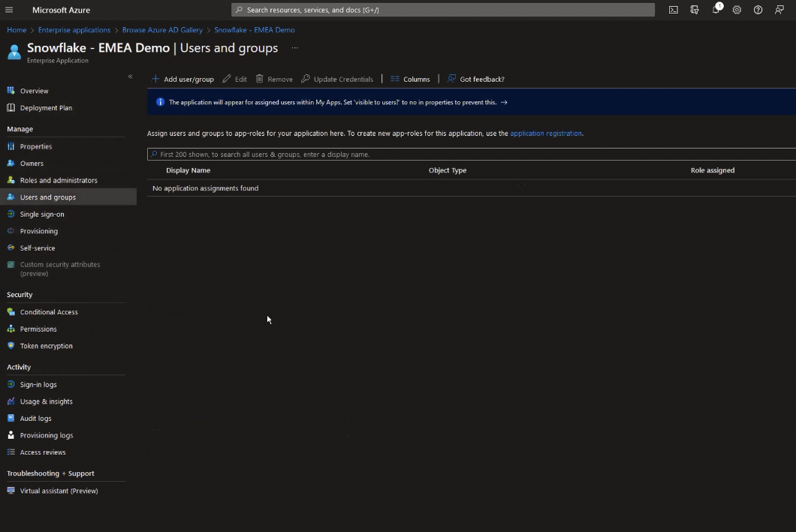This screenshot has width=796, height=532.
Task: Open the more options ellipsis beside title
Action: coord(294,48)
